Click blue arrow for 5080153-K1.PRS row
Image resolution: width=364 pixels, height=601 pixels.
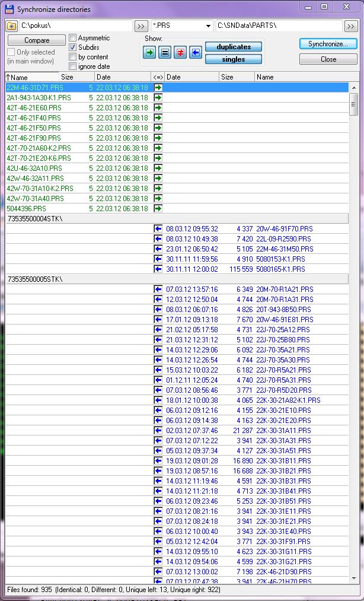click(158, 259)
